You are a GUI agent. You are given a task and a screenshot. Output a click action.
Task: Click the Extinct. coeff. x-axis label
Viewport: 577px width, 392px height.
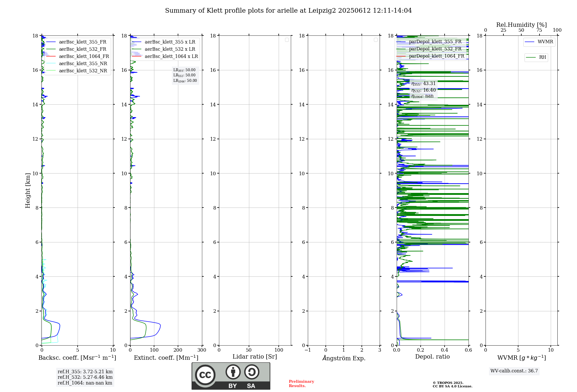pos(166,358)
